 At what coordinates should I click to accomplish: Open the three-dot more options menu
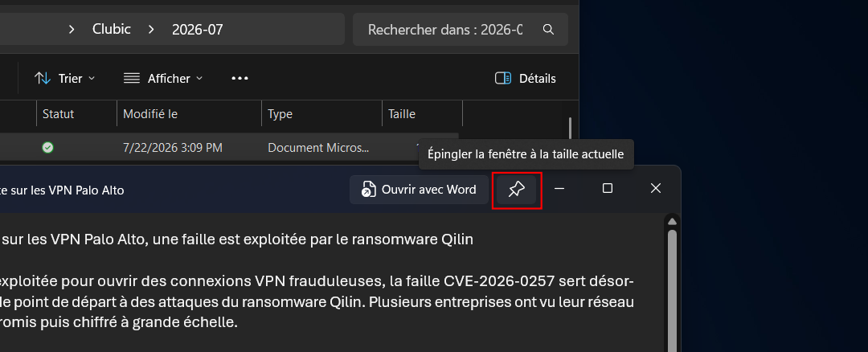[240, 79]
